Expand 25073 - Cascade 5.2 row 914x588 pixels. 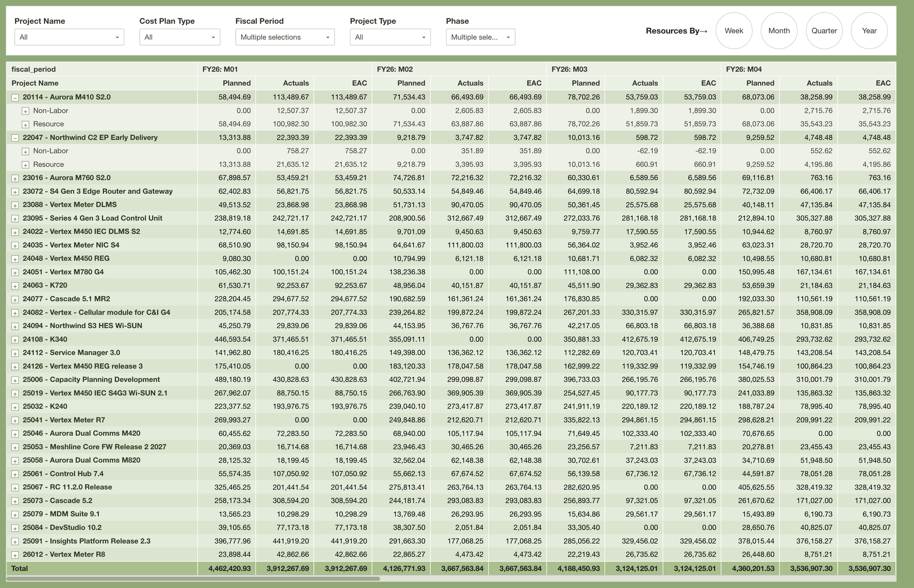point(15,501)
